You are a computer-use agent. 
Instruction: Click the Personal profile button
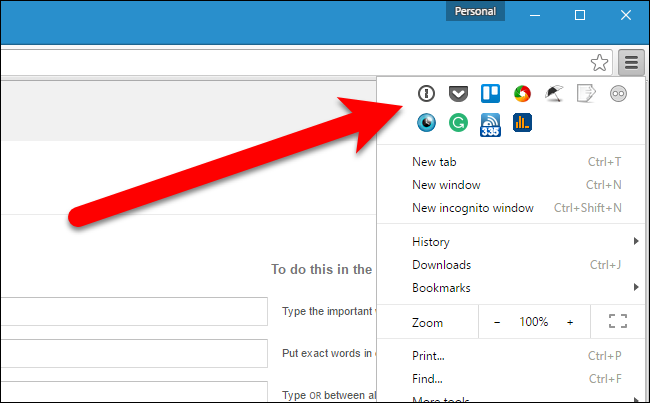click(475, 11)
